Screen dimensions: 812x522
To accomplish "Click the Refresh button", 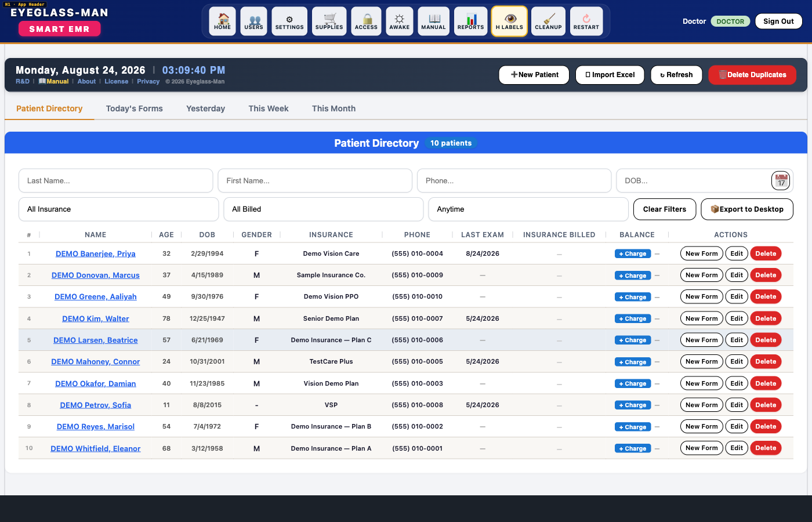I will pos(676,75).
